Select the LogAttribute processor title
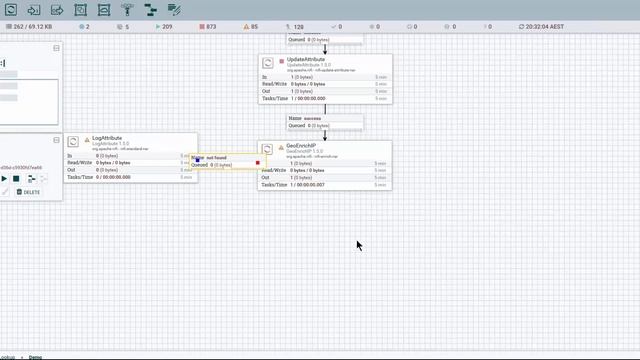640x360 pixels. (107, 138)
